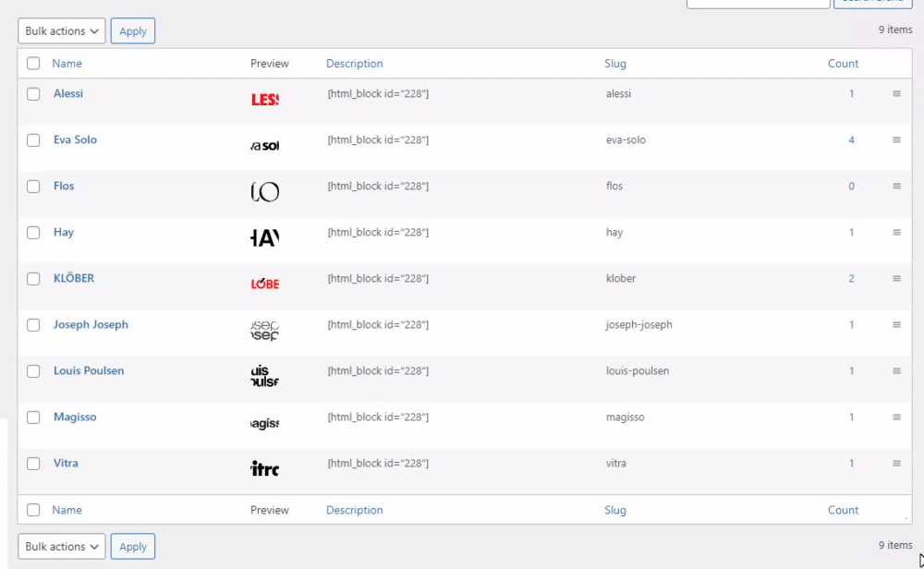
Task: Click the drag handle icon for Vitra row
Action: [x=896, y=464]
